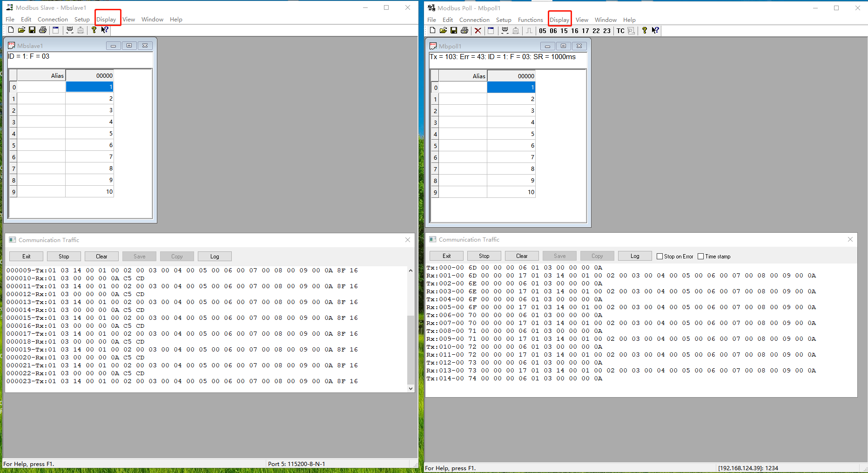Click Stop button in Slave Communication Traffic
The width and height of the screenshot is (868, 473).
pyautogui.click(x=64, y=257)
